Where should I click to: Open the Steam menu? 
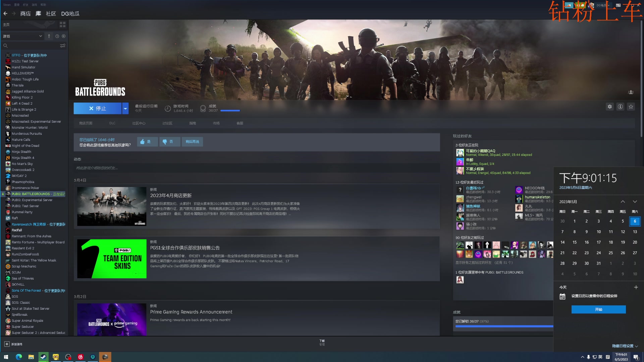coord(7,5)
